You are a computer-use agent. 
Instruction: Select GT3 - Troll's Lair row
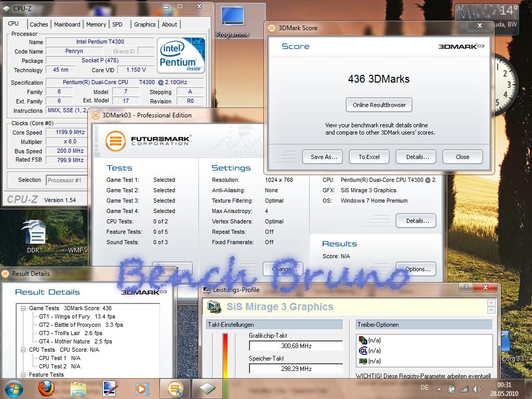point(71,333)
